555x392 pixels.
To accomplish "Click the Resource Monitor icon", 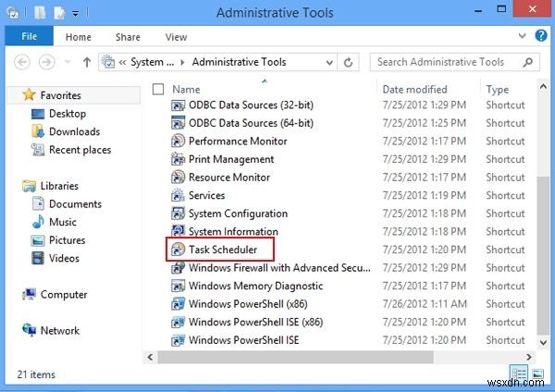I will coord(178,178).
